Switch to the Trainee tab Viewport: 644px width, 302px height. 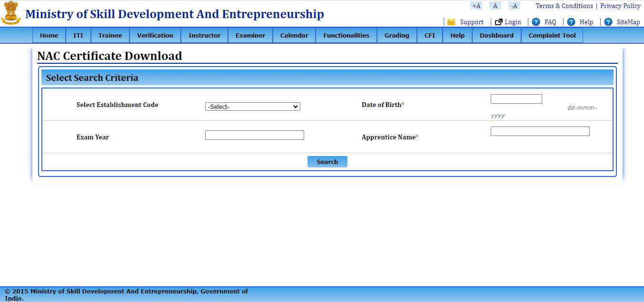tap(110, 35)
